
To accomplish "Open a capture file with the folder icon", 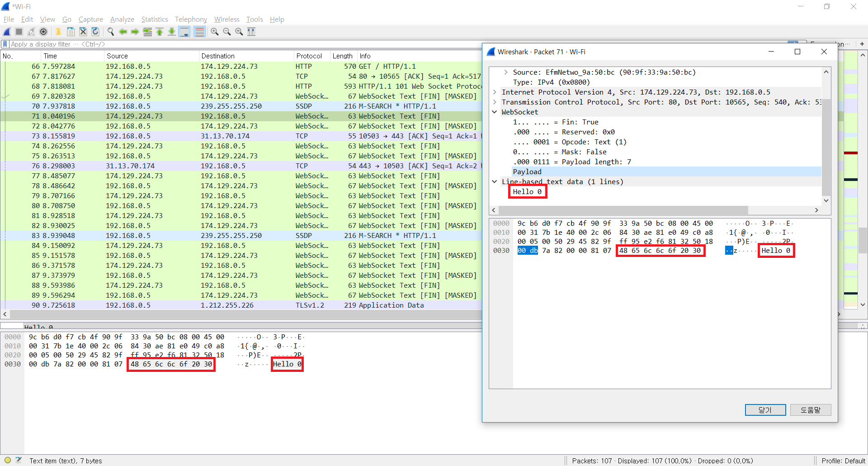I will tap(58, 32).
